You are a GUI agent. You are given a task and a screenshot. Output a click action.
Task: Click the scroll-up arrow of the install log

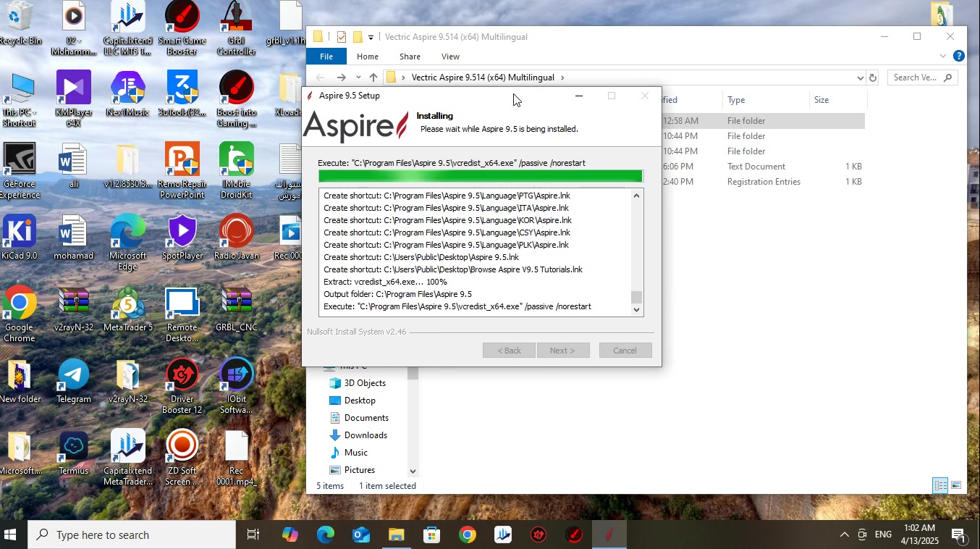[637, 195]
